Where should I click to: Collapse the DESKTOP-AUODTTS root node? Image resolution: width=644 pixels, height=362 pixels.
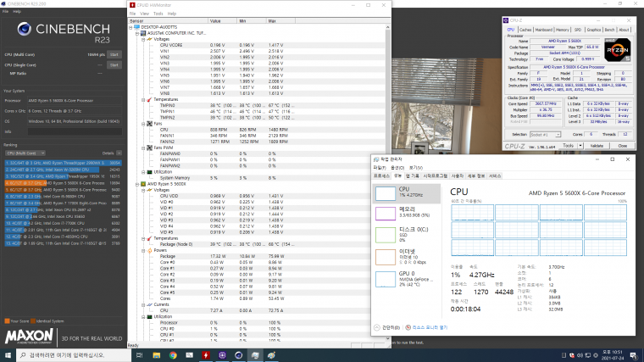[x=130, y=27]
